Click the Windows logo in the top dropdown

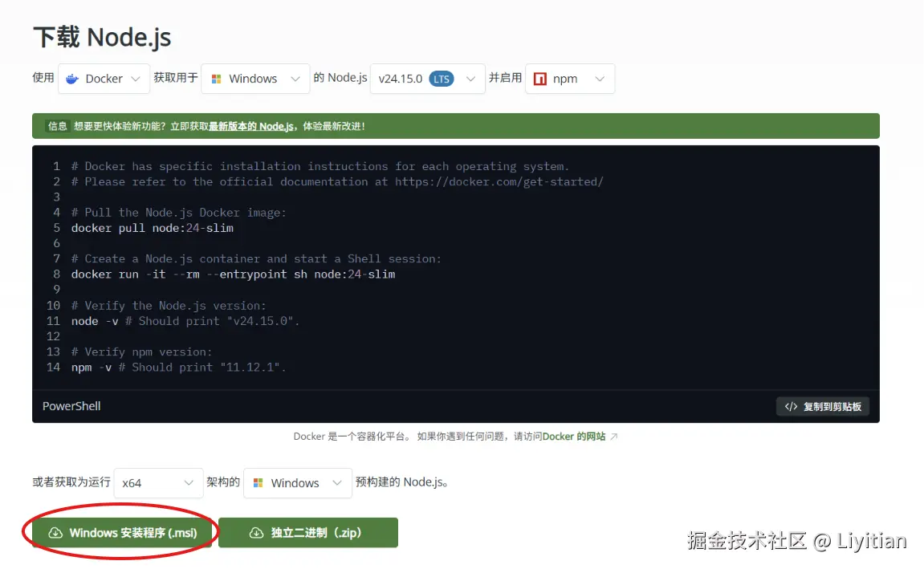(216, 79)
